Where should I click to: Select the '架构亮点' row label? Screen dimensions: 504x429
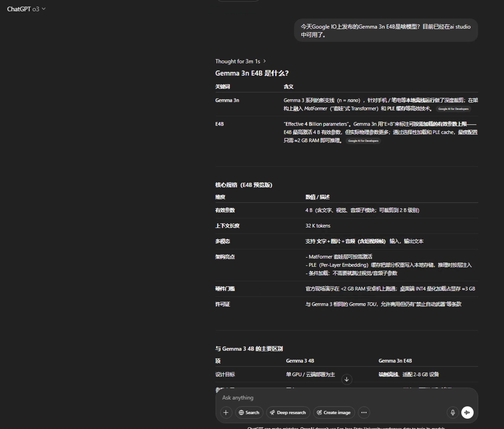[x=225, y=257]
